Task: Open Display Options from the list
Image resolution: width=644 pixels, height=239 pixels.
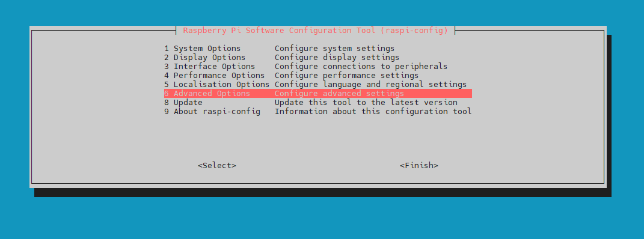Action: tap(318, 58)
